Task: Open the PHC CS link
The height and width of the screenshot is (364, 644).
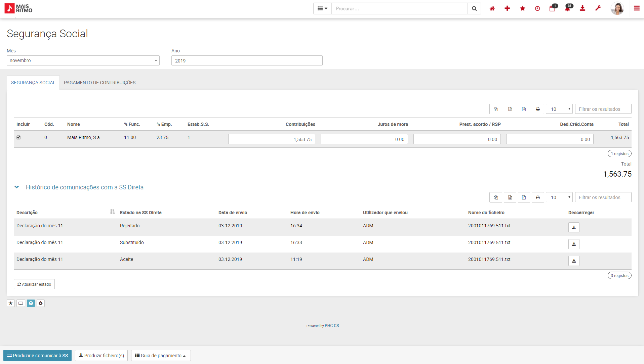Action: coord(332,326)
